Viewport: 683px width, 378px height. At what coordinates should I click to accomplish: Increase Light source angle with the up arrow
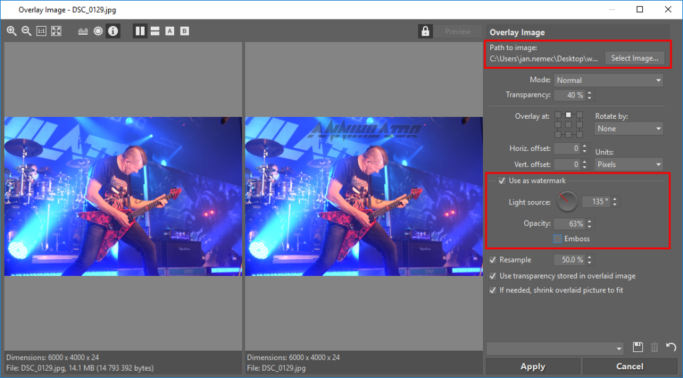(615, 199)
